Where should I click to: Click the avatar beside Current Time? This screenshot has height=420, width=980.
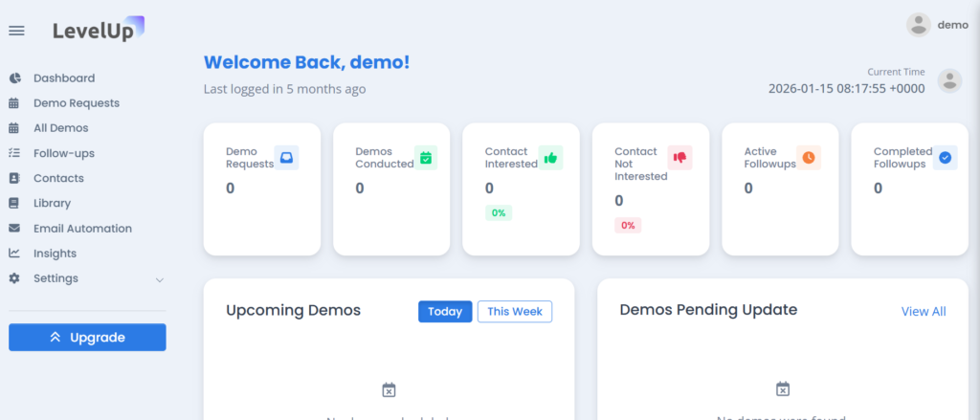click(x=949, y=80)
